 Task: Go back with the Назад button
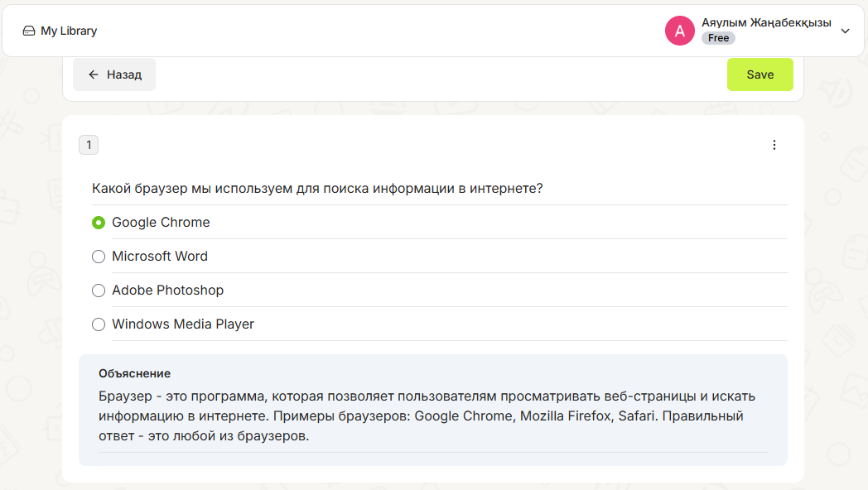[x=114, y=74]
